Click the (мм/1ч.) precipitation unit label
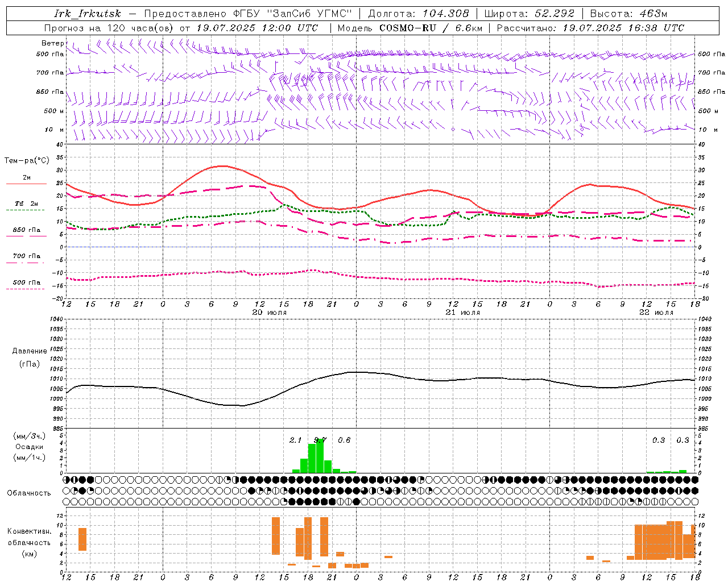Viewport: 728px width, 582px height. tap(29, 458)
